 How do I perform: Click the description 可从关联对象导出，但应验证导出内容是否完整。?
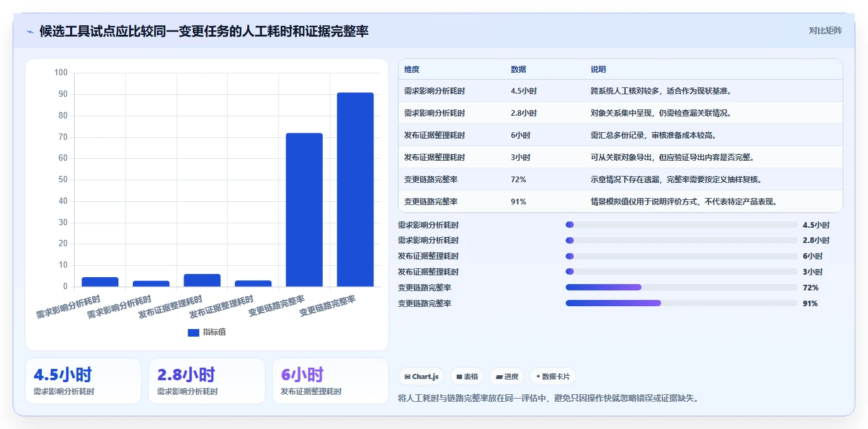pos(673,158)
